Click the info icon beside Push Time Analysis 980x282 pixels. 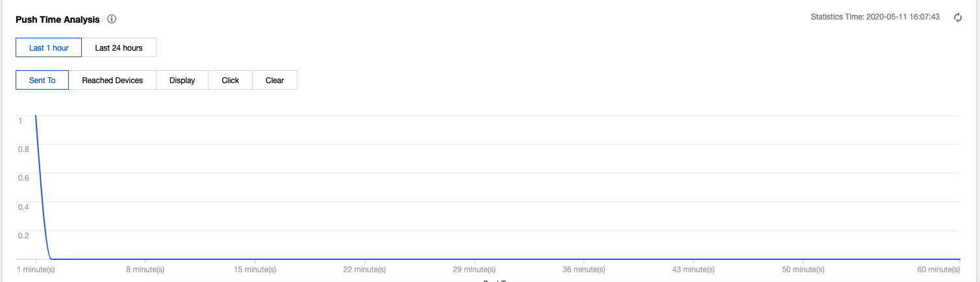(x=112, y=19)
